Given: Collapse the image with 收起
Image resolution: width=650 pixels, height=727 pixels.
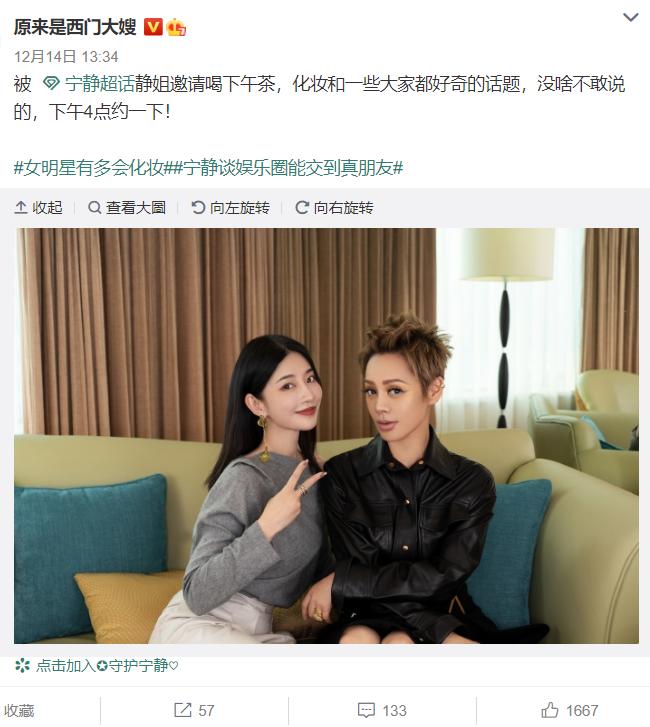Looking at the screenshot, I should pos(38,207).
